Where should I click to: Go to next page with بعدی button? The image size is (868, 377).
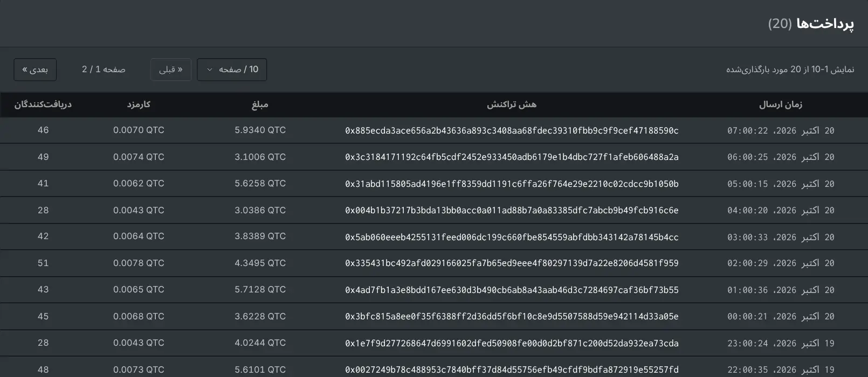coord(35,69)
